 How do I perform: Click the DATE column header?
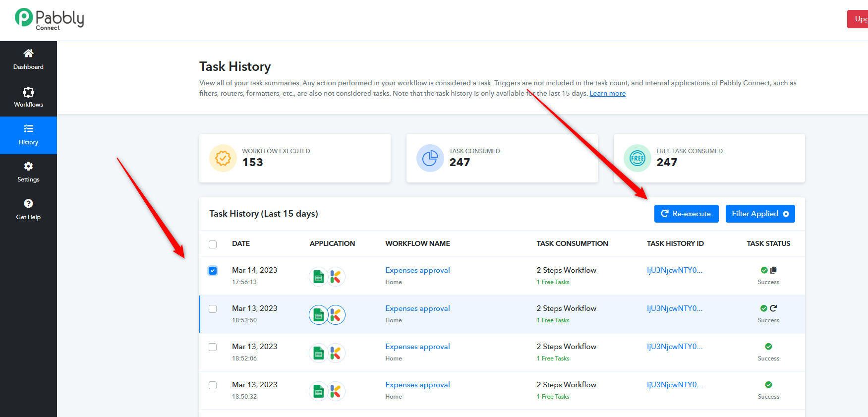[241, 243]
